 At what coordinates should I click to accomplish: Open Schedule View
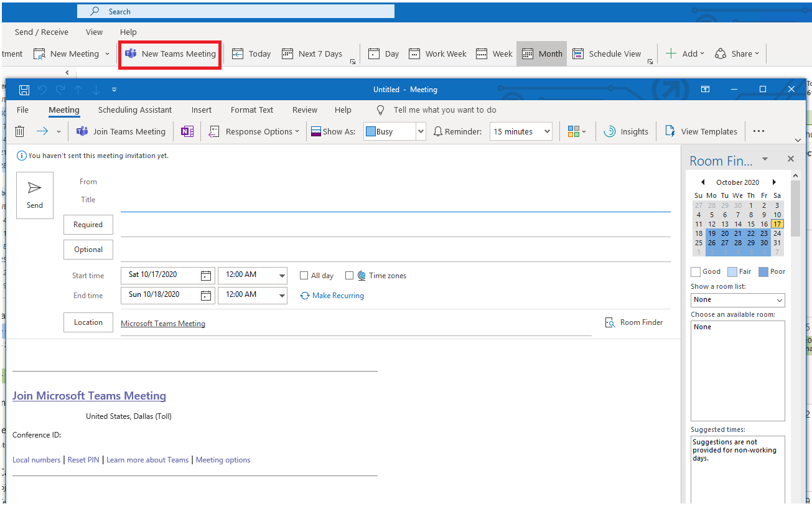pyautogui.click(x=607, y=54)
